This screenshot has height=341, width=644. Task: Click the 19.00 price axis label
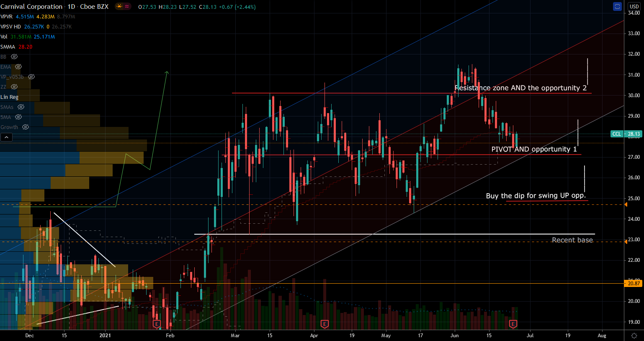(634, 322)
